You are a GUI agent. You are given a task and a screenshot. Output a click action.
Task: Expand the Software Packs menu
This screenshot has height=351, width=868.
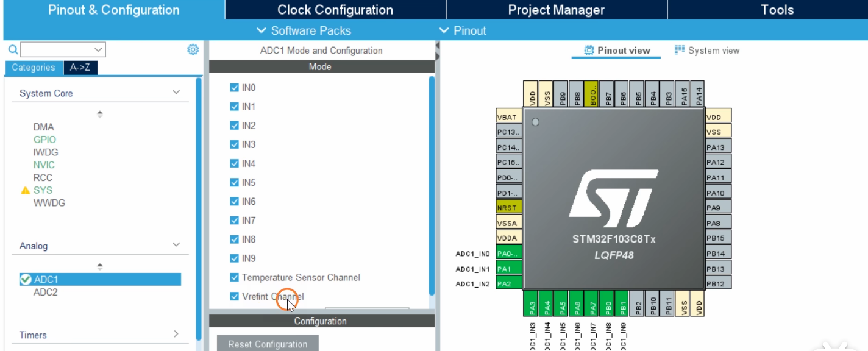(x=304, y=30)
